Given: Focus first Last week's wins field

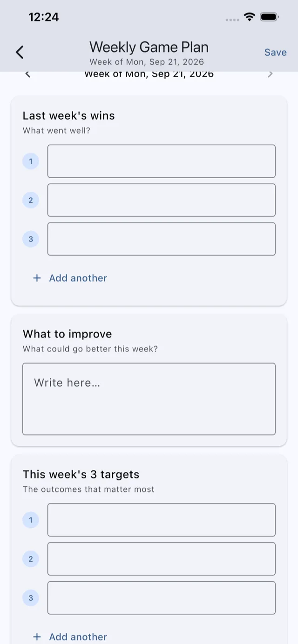Looking at the screenshot, I should [x=162, y=161].
